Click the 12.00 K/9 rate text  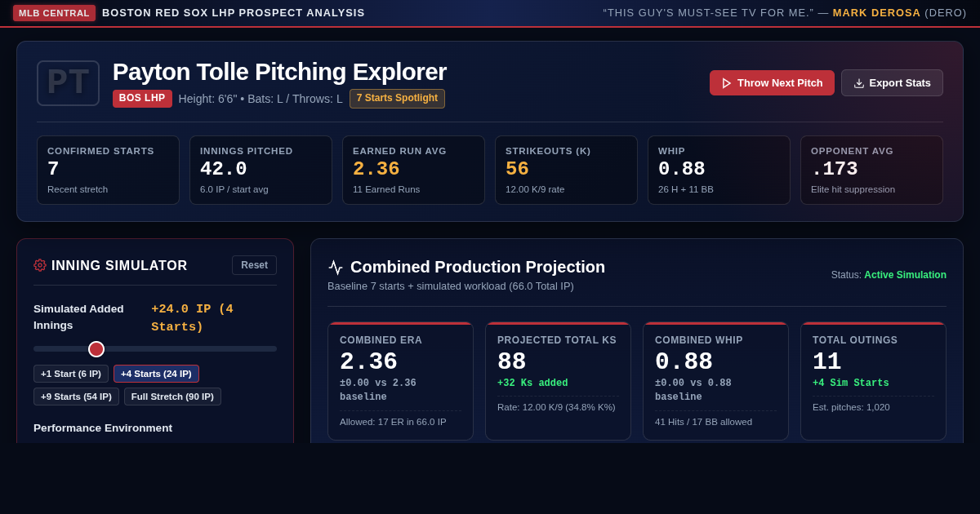click(535, 189)
